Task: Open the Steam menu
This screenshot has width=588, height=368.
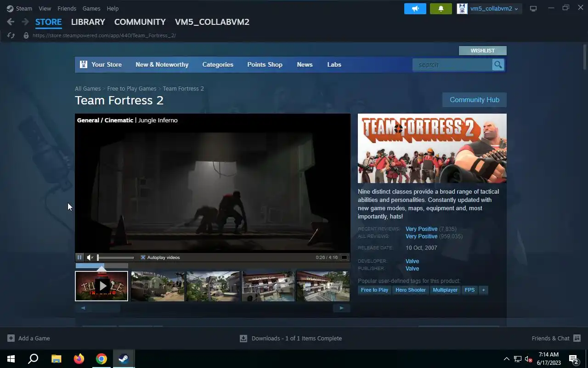Action: 24,9
